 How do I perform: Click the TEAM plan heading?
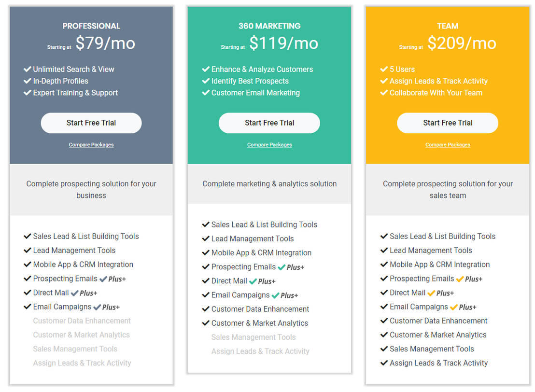(448, 26)
